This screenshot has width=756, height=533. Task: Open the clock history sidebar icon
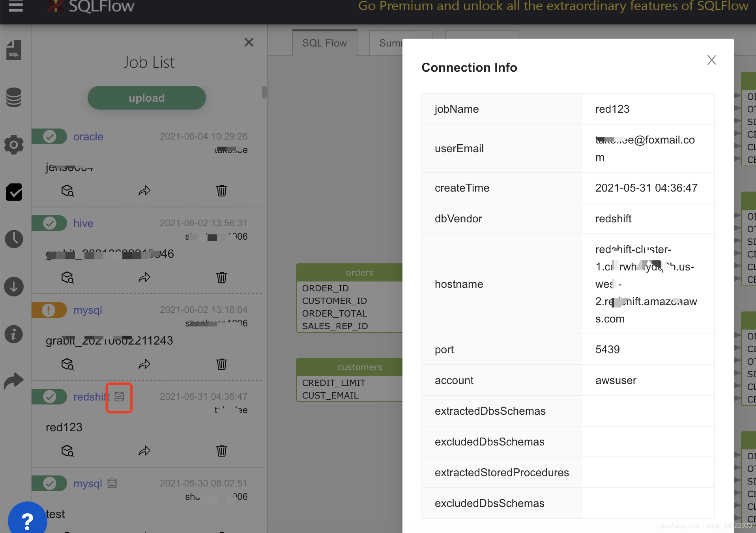[x=14, y=239]
